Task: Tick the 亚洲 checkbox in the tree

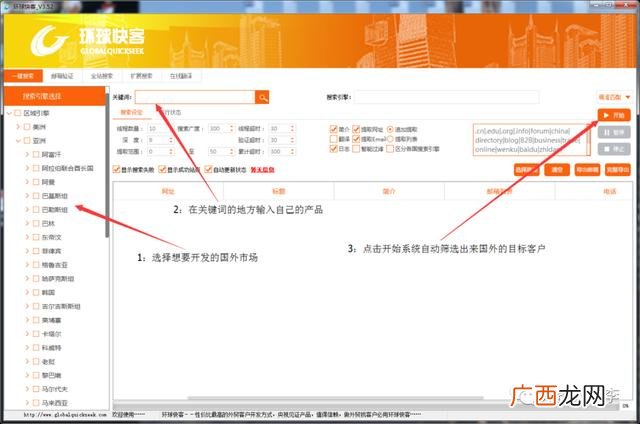Action: click(x=27, y=141)
